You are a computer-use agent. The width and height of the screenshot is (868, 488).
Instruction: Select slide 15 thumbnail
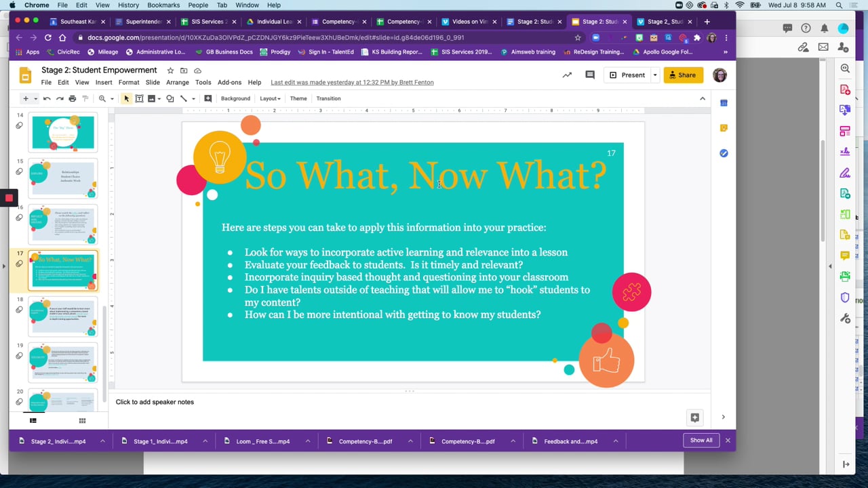(63, 178)
